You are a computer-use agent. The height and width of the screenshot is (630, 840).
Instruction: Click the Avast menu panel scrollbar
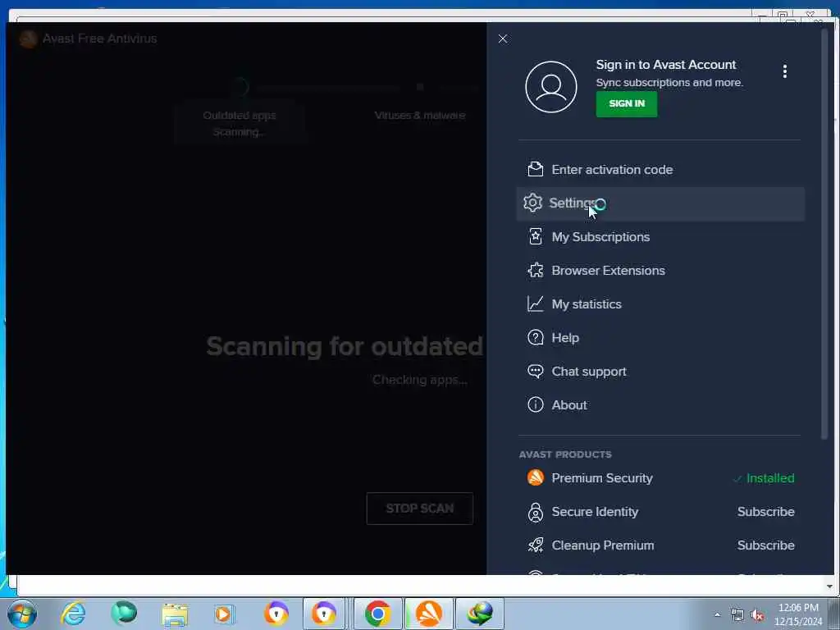825,233
